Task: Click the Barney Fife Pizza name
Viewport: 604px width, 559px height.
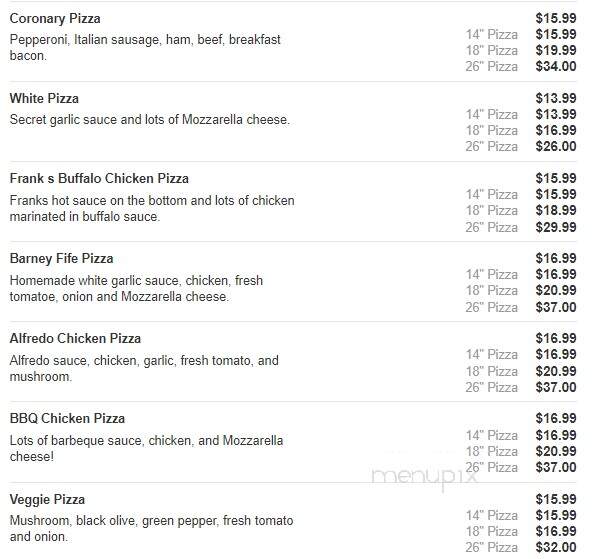Action: [x=62, y=259]
